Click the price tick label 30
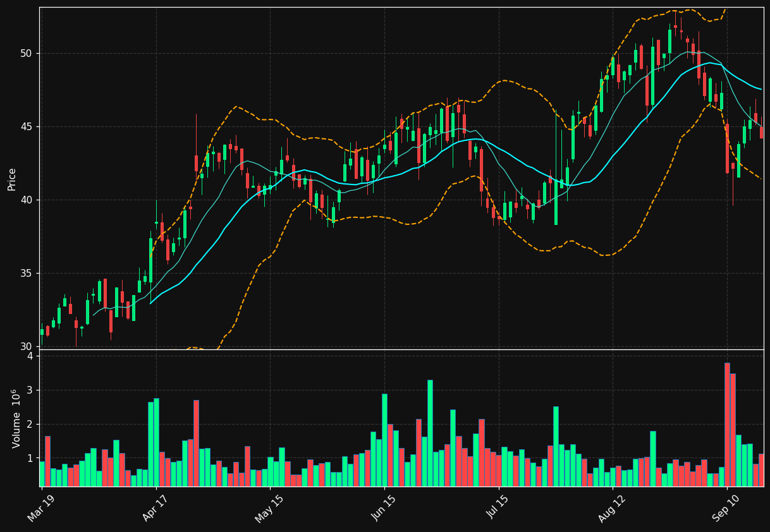Image resolution: width=770 pixels, height=532 pixels. pos(25,346)
